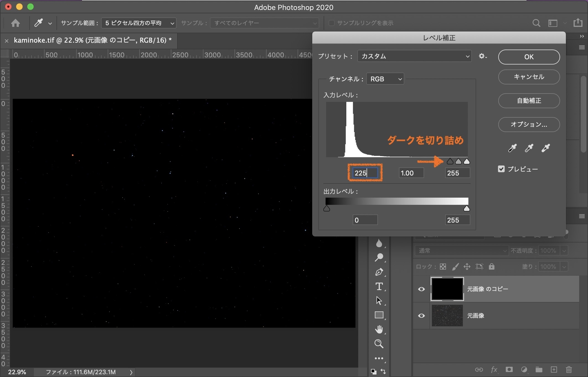Viewport: 588px width, 377px height.
Task: Pick the black point eyedropper in Levels
Action: click(512, 148)
